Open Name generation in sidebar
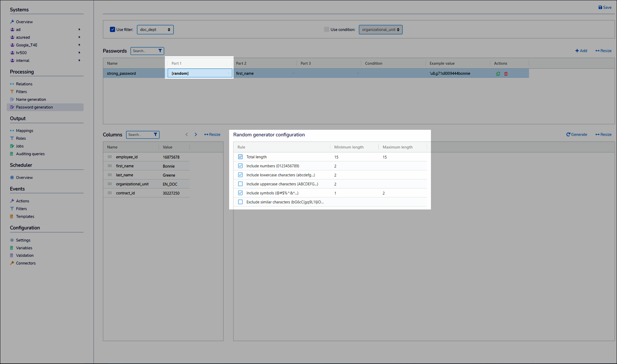Viewport: 617px width, 364px height. (x=31, y=100)
